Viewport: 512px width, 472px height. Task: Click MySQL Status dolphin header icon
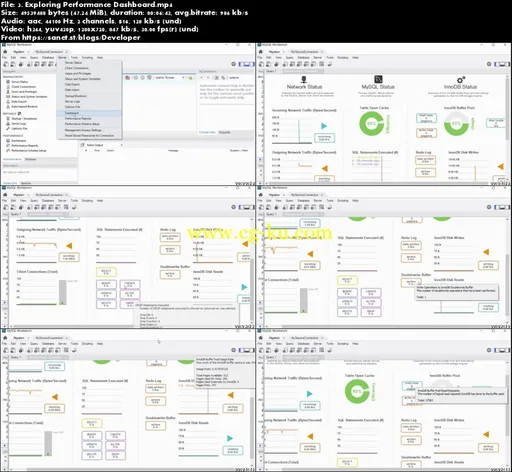(x=378, y=79)
